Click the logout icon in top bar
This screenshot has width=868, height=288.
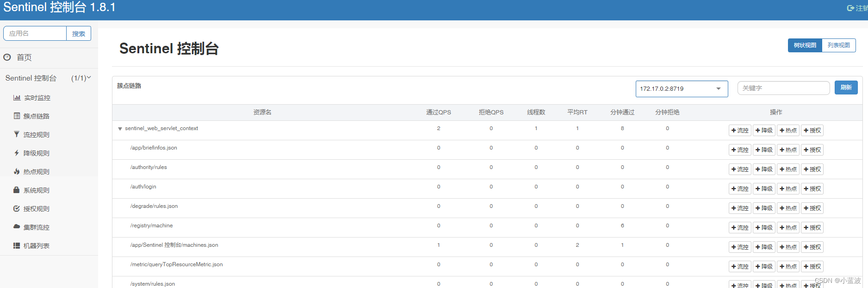click(x=850, y=8)
